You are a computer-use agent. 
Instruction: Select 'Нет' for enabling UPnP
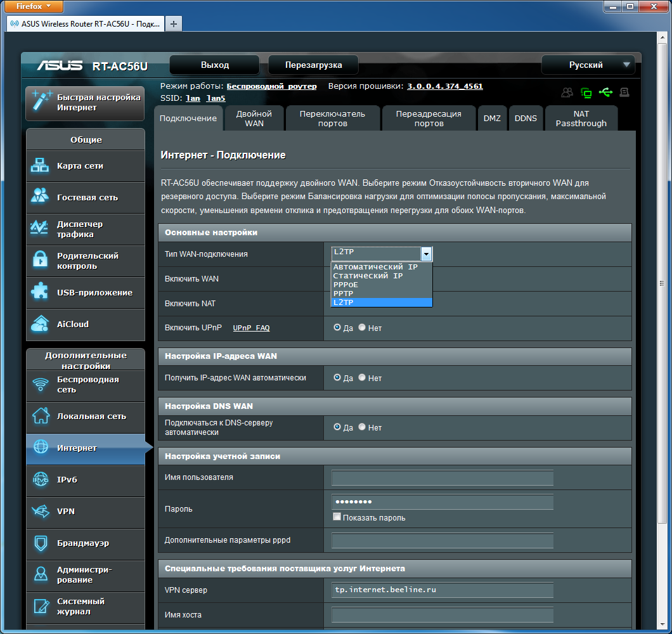click(362, 328)
